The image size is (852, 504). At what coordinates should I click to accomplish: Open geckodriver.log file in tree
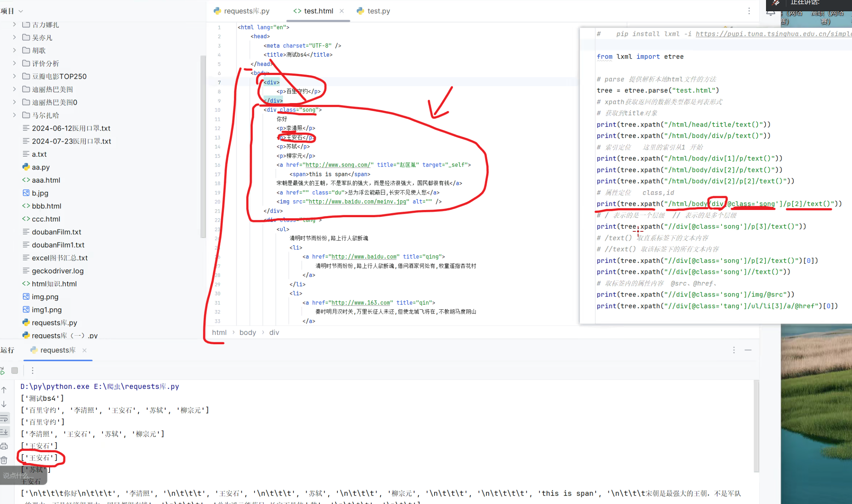click(57, 271)
